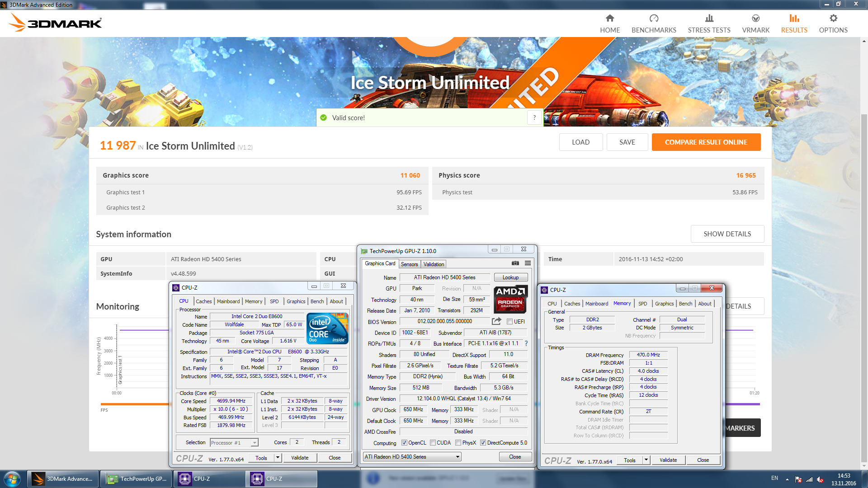Open the VRMARK section
This screenshot has height=488, width=868.
755,23
